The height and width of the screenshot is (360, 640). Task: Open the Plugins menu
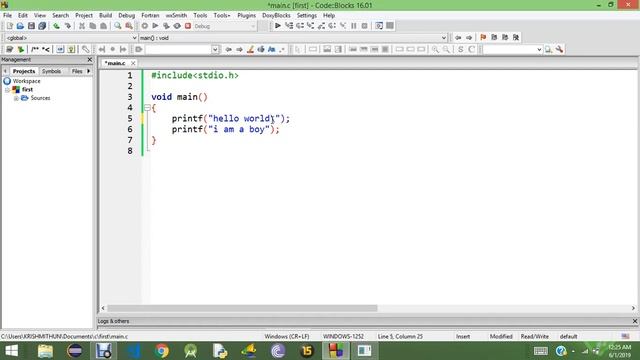pyautogui.click(x=247, y=15)
